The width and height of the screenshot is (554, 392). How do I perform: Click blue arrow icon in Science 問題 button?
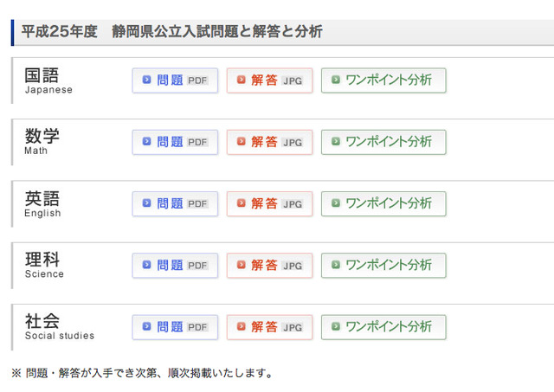tap(146, 265)
